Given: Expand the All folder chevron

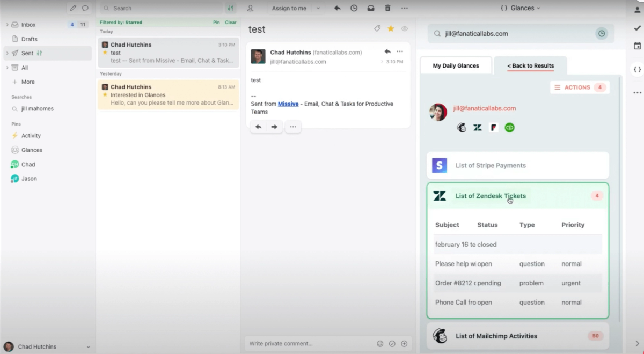Looking at the screenshot, I should [x=7, y=68].
